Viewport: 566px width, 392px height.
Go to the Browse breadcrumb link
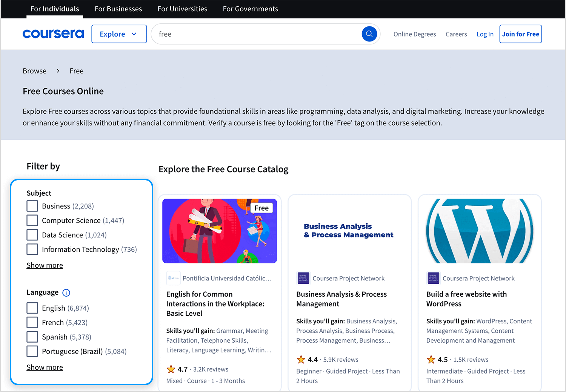click(35, 71)
